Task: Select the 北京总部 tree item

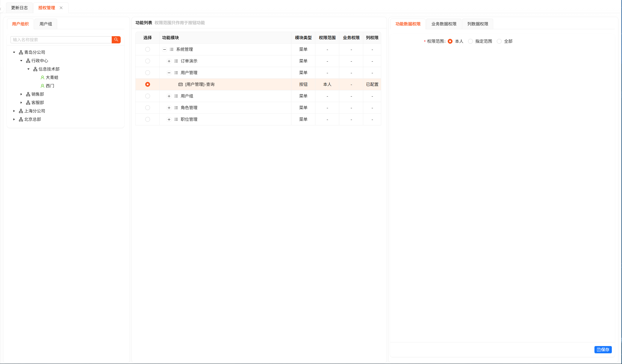Action: pyautogui.click(x=33, y=119)
